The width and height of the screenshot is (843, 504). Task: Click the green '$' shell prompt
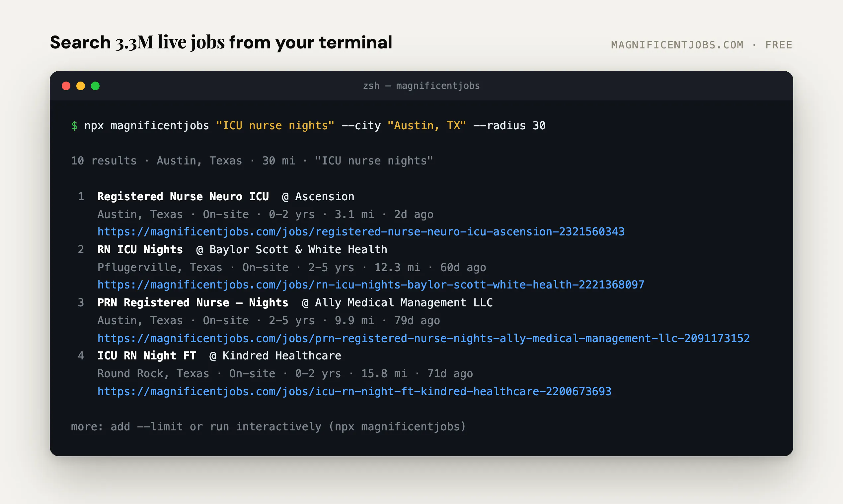74,126
